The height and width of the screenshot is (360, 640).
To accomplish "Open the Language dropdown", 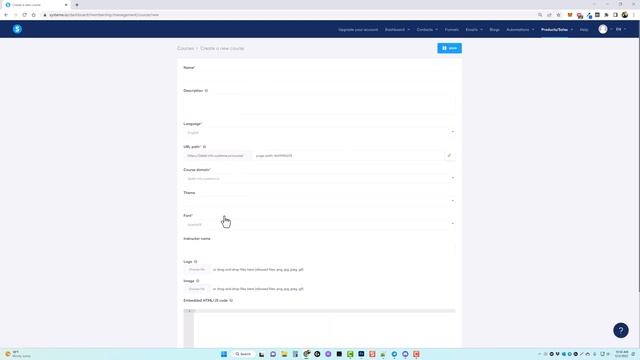I will 320,132.
